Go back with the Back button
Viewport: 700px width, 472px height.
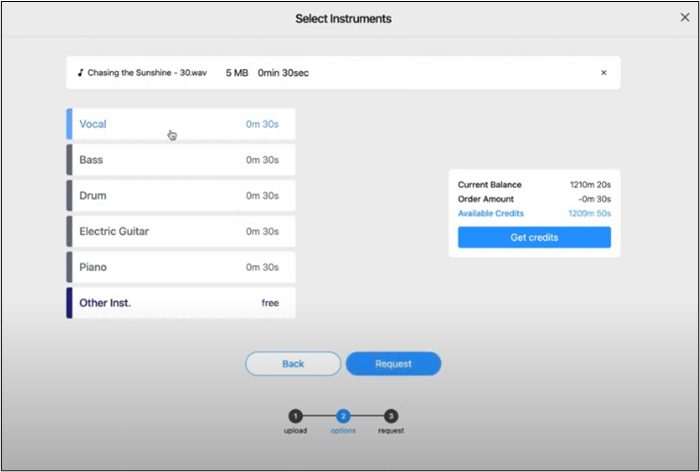click(293, 364)
